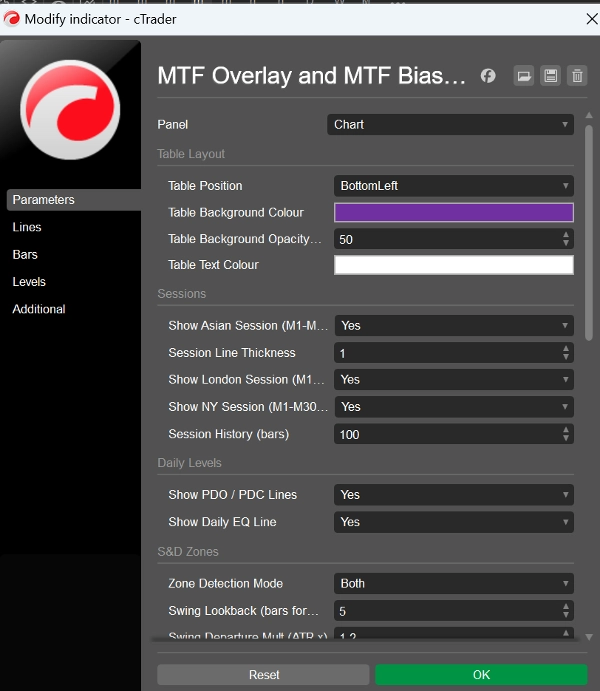Image resolution: width=600 pixels, height=691 pixels.
Task: Open Show Asian Session dropdown
Action: [x=454, y=326]
